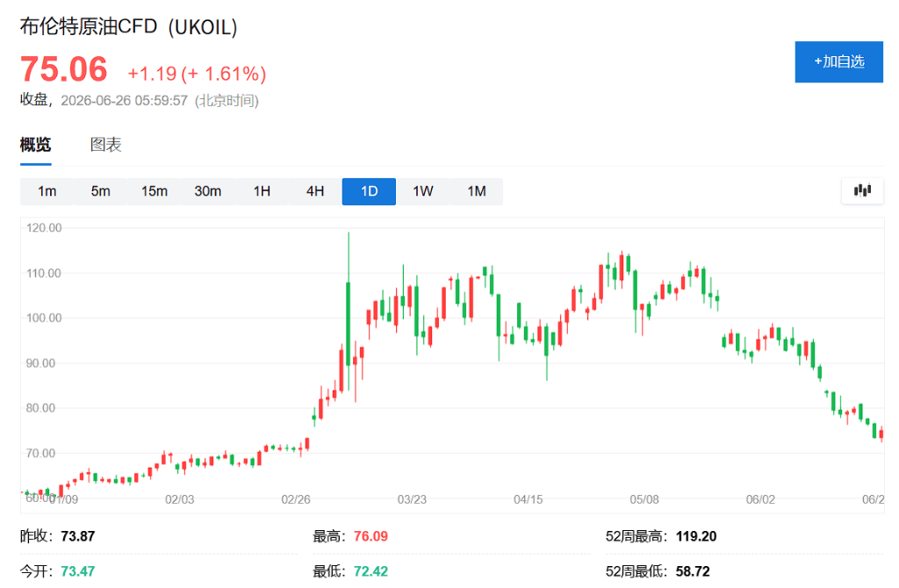This screenshot has height=588, width=899.
Task: Click the 06/02 date label on x-axis
Action: tap(760, 499)
